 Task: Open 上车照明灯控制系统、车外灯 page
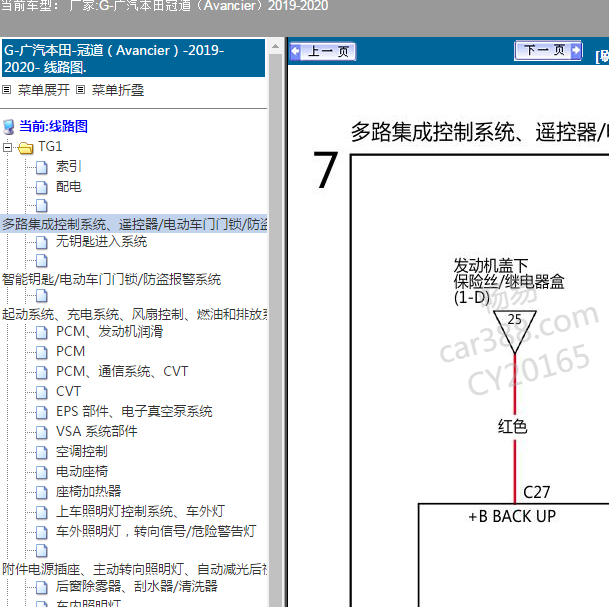tap(140, 511)
